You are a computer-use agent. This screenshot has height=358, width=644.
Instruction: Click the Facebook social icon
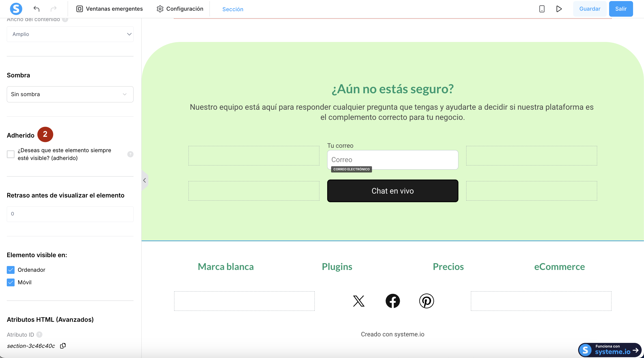point(393,301)
